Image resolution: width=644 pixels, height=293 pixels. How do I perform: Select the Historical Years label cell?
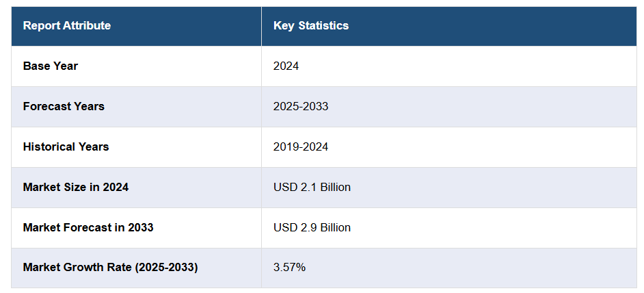click(66, 147)
